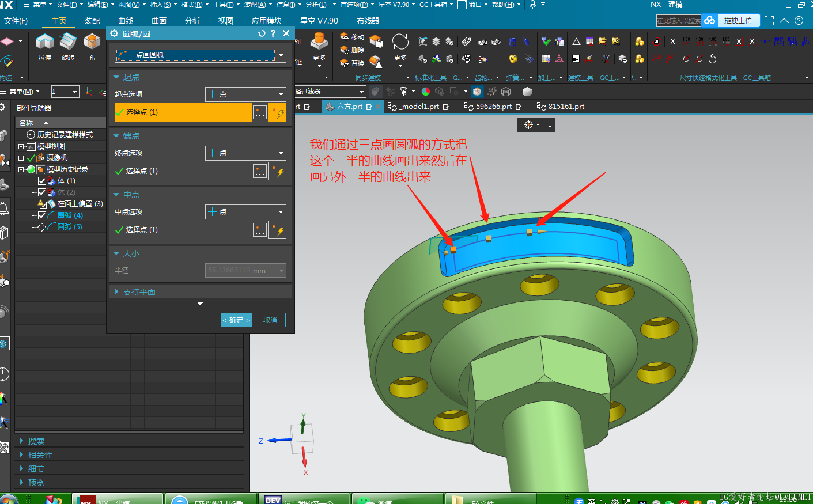Open the 主页 ribbon tab
The height and width of the screenshot is (504, 813).
tap(59, 21)
